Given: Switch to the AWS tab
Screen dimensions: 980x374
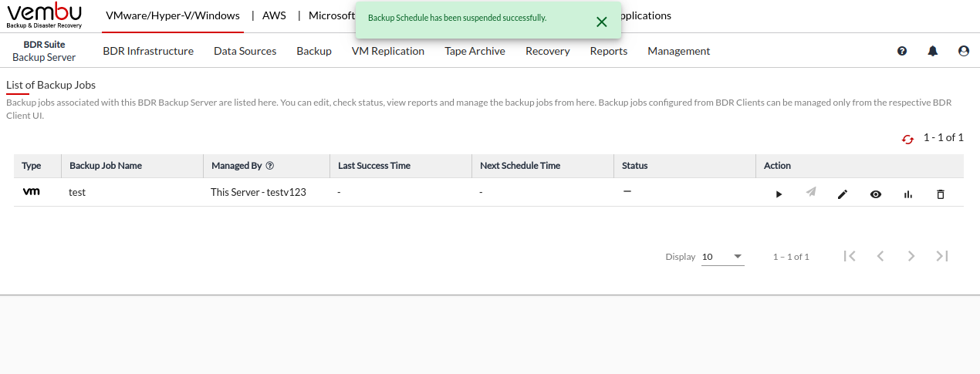Looking at the screenshot, I should coord(274,15).
